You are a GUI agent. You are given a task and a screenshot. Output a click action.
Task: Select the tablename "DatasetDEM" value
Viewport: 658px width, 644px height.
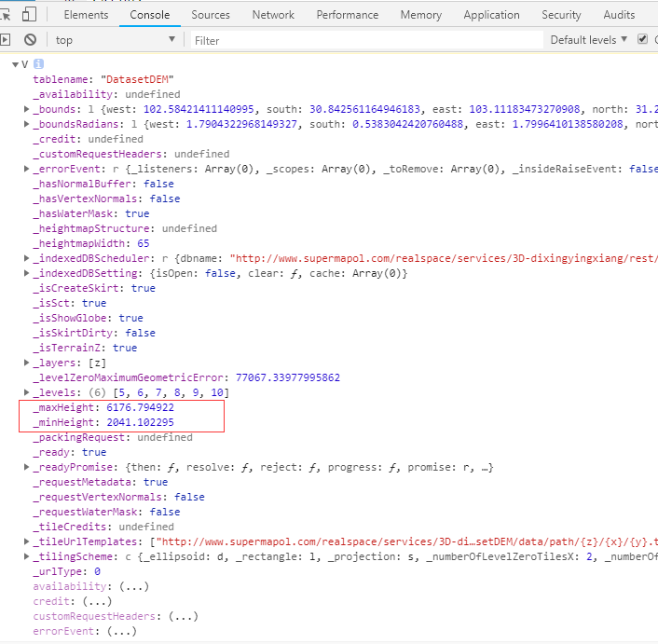[137, 79]
